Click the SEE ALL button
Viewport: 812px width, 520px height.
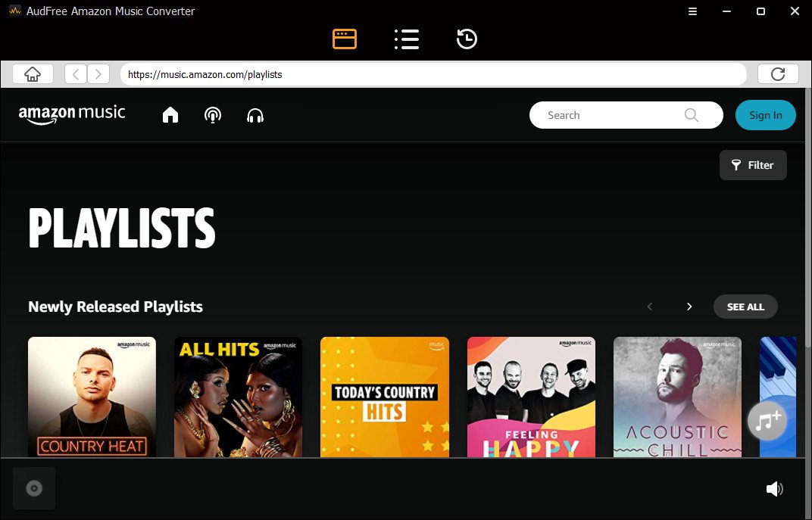point(745,307)
